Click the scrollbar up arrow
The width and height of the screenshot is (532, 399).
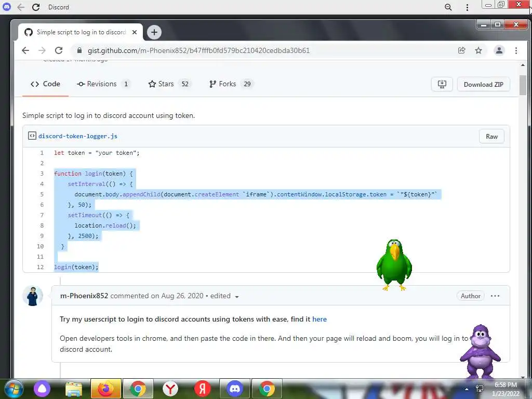(x=523, y=65)
